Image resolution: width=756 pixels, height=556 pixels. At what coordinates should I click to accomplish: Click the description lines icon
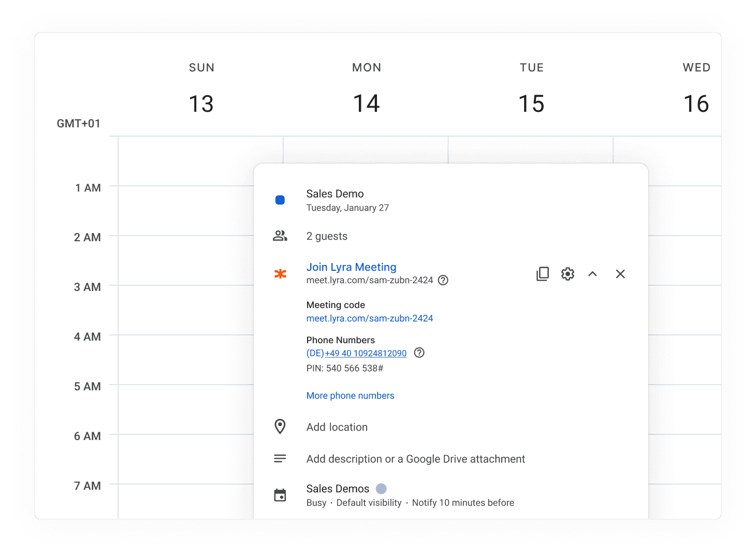coord(280,458)
